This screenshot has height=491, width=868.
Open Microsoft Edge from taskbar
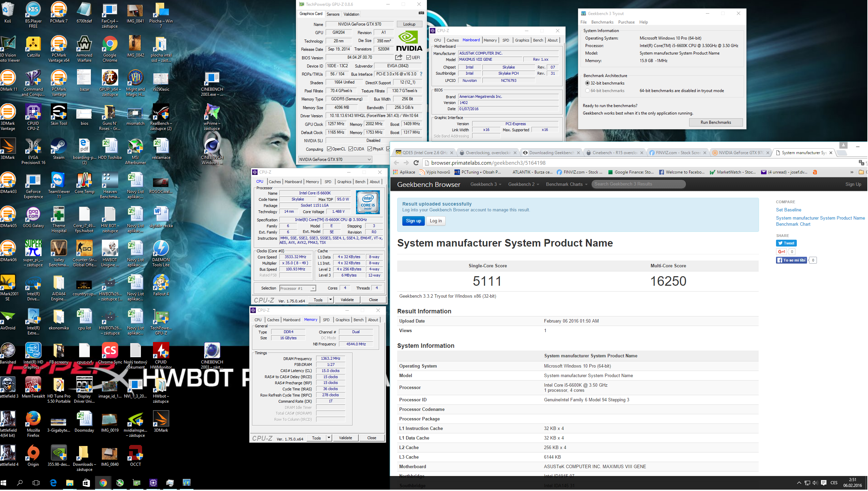(53, 483)
